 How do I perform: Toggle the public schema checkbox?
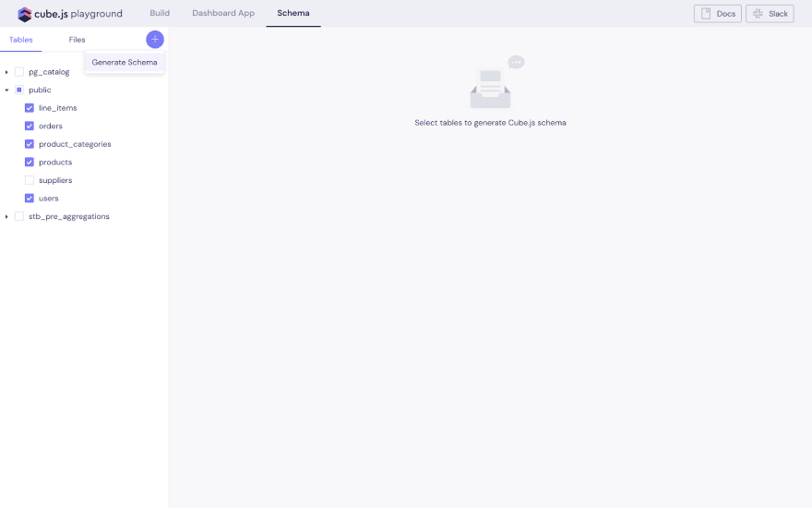point(19,90)
